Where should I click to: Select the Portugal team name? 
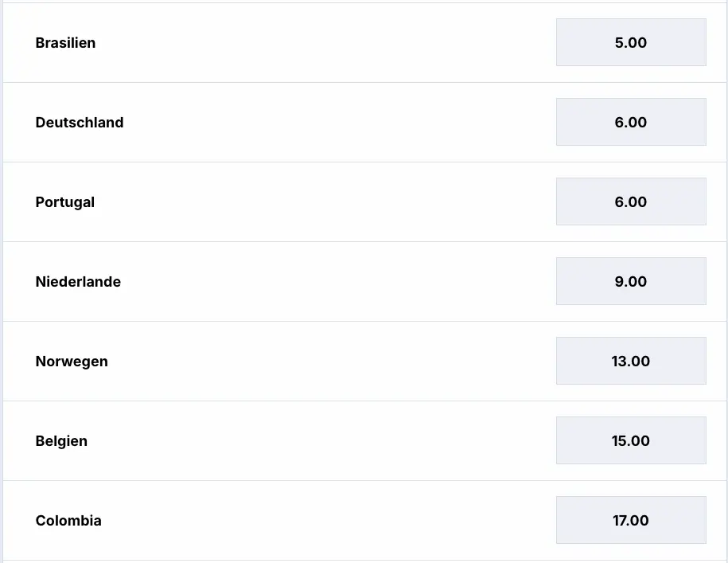point(65,202)
